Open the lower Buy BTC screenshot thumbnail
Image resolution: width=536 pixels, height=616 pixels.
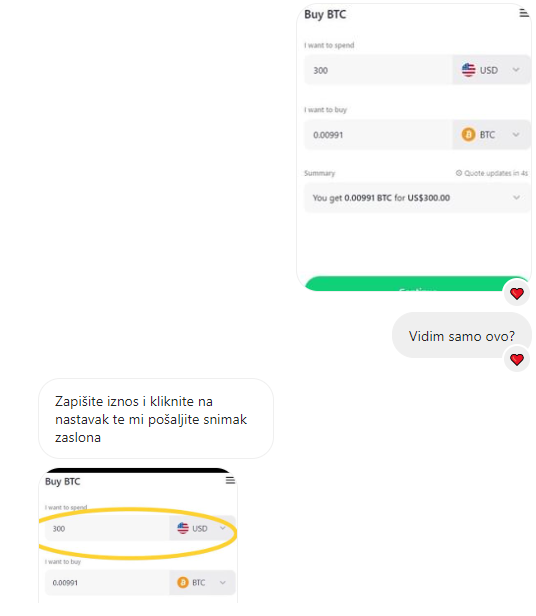tap(138, 535)
